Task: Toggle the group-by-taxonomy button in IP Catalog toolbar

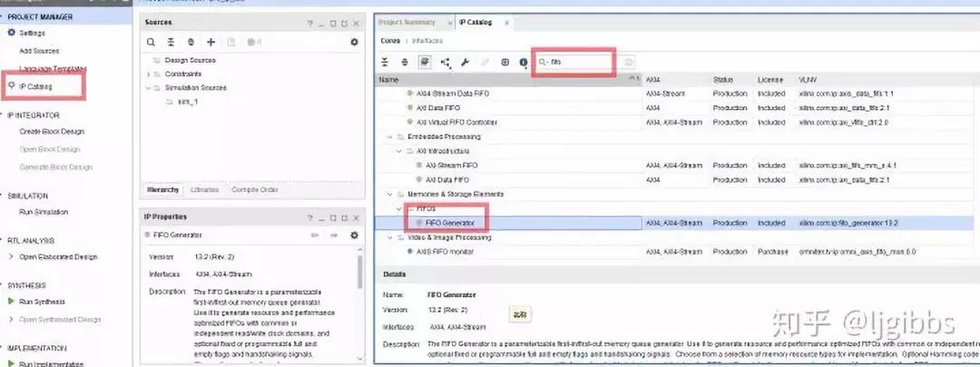Action: (425, 62)
